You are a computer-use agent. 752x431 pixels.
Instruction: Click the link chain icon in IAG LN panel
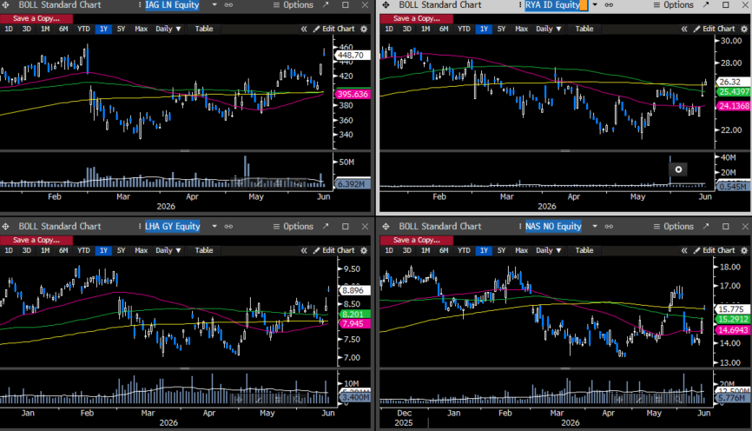[229, 5]
